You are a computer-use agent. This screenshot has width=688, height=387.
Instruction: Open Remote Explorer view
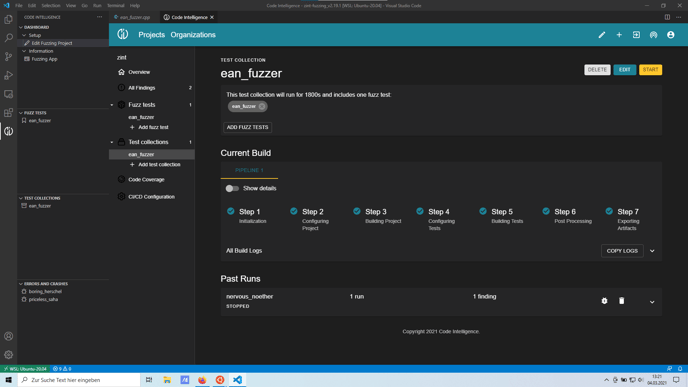coord(8,94)
